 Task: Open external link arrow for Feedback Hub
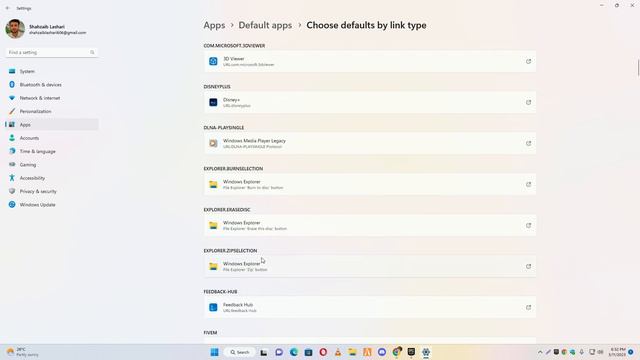point(528,307)
